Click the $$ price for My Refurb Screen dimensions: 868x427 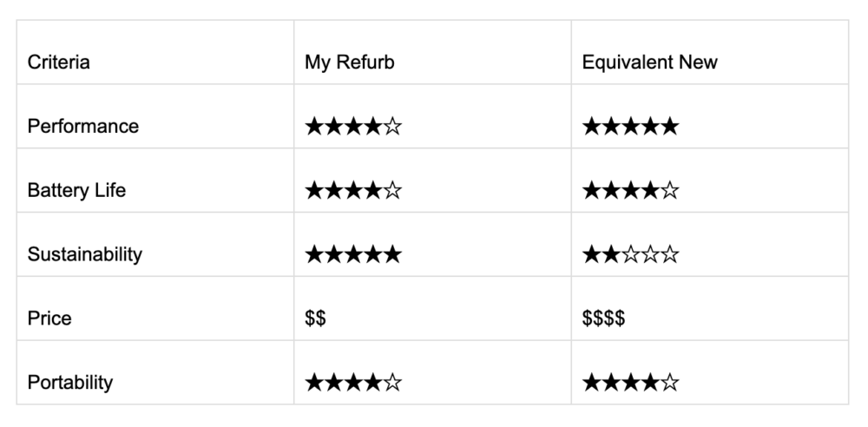tap(315, 319)
